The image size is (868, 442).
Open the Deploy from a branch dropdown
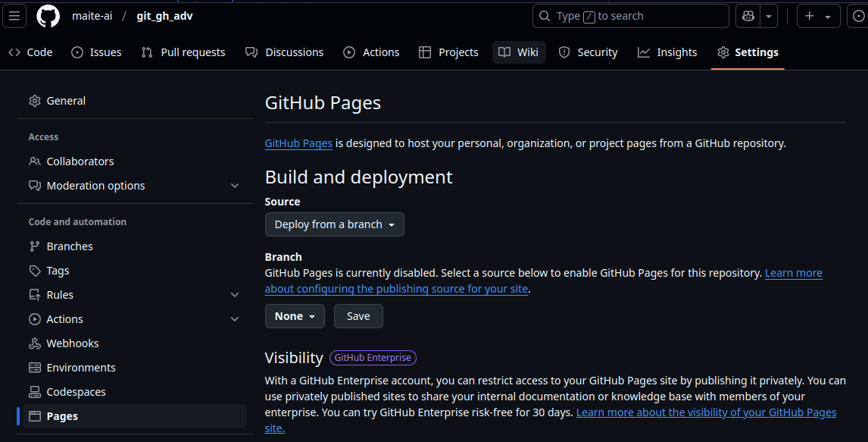pyautogui.click(x=334, y=224)
